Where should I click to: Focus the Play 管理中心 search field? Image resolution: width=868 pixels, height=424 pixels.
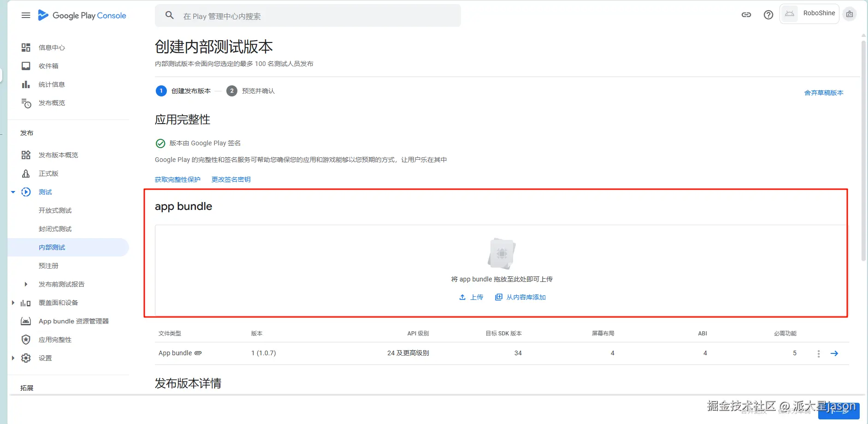tap(308, 16)
